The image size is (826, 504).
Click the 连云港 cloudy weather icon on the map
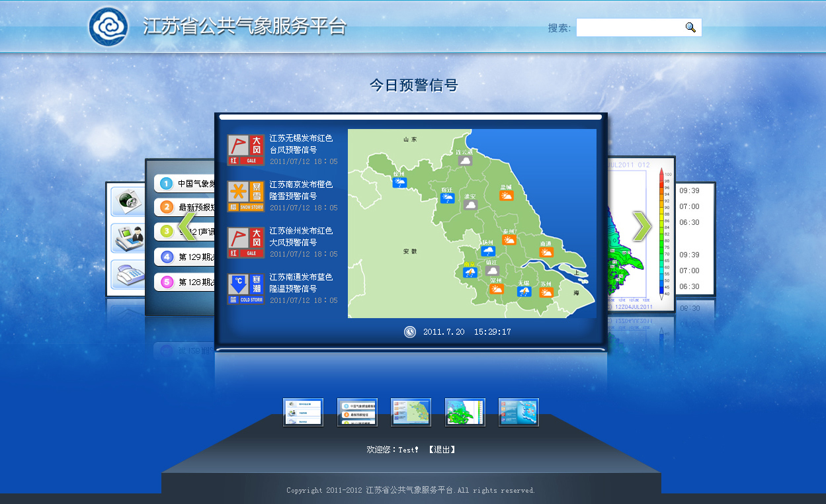[466, 160]
